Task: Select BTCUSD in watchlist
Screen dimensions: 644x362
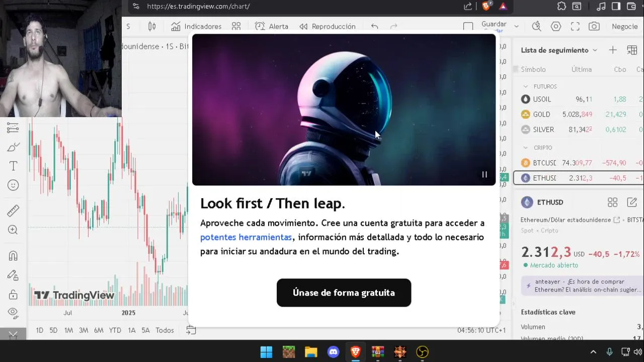Action: tap(579, 163)
